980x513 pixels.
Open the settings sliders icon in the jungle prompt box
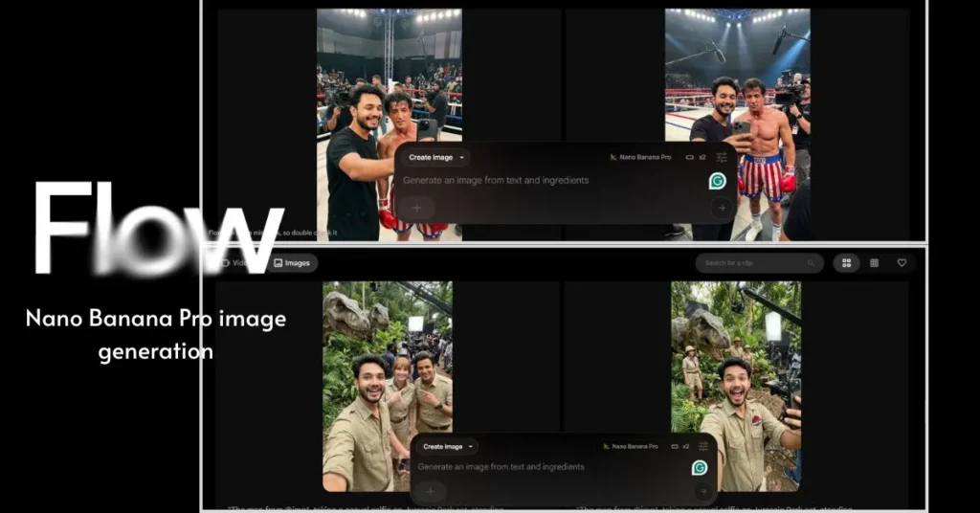703,446
